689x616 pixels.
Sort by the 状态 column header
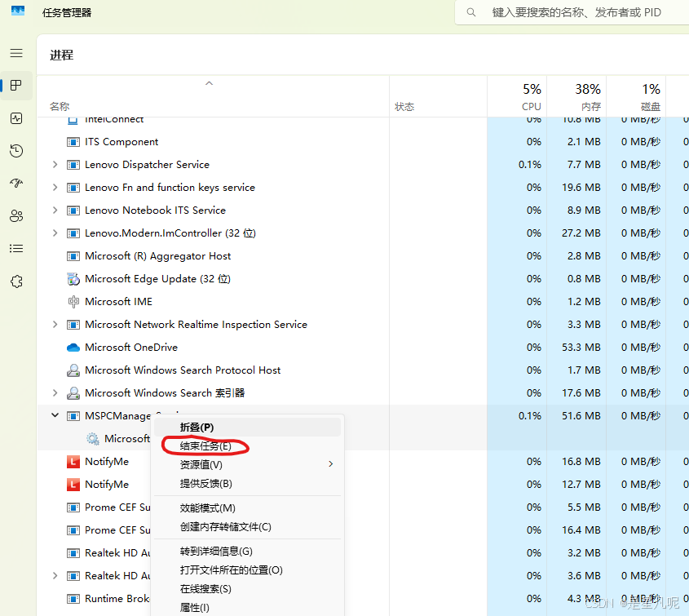point(438,96)
